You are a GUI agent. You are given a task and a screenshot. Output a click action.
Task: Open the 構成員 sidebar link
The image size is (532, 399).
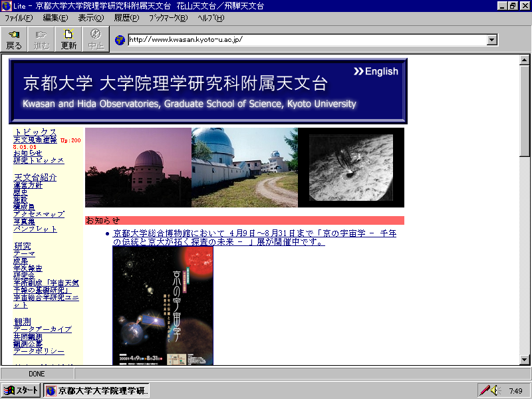tap(24, 207)
